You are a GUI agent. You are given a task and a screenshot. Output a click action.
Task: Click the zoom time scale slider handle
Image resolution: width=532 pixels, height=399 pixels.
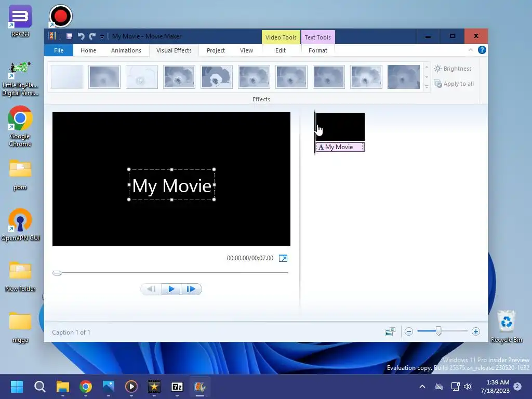point(438,331)
